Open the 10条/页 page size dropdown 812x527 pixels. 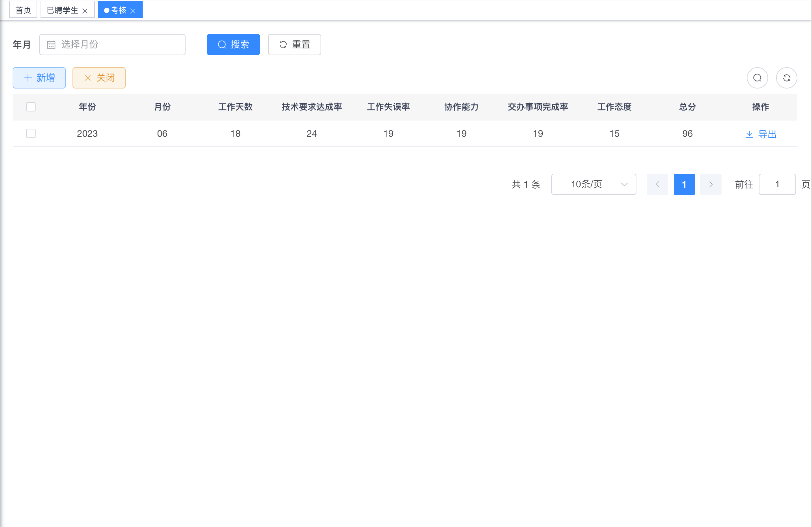coord(594,184)
